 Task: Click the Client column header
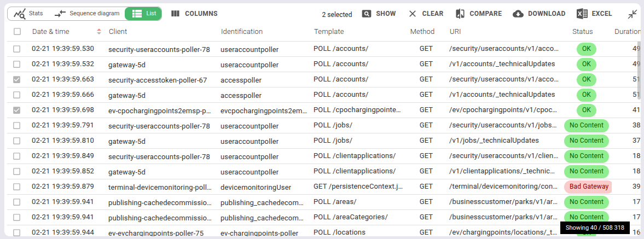[118, 32]
